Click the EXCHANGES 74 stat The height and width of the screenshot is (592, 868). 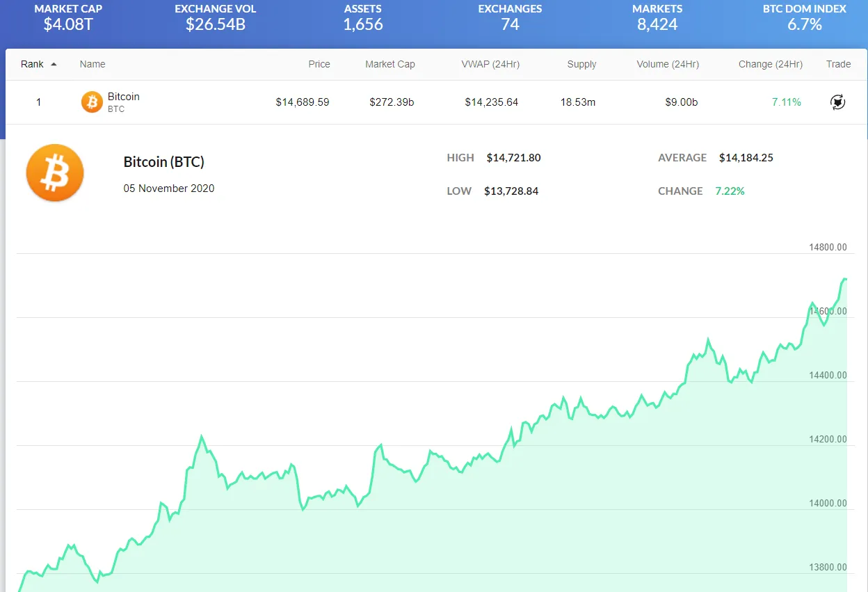510,17
